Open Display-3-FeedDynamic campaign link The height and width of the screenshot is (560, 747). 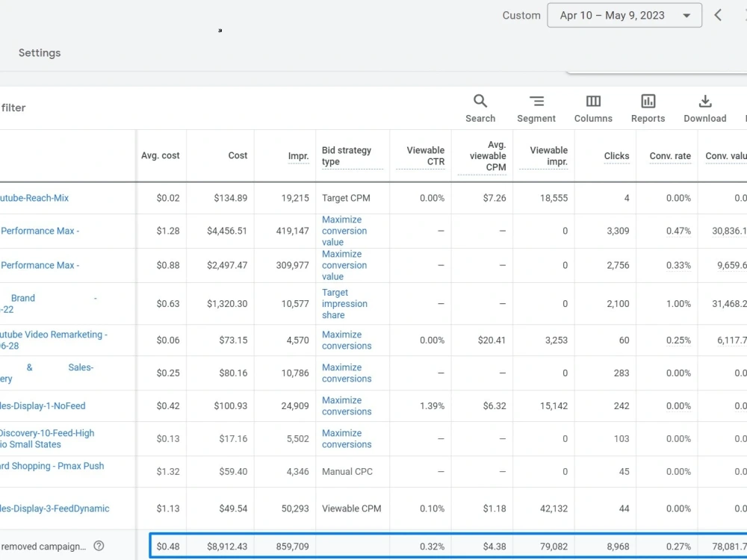[55, 508]
